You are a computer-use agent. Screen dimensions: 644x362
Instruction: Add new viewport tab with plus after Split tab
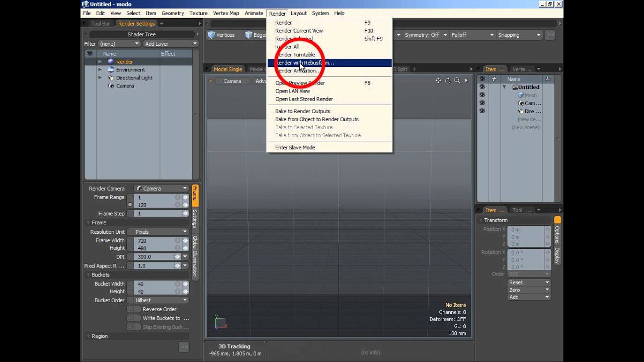[414, 69]
